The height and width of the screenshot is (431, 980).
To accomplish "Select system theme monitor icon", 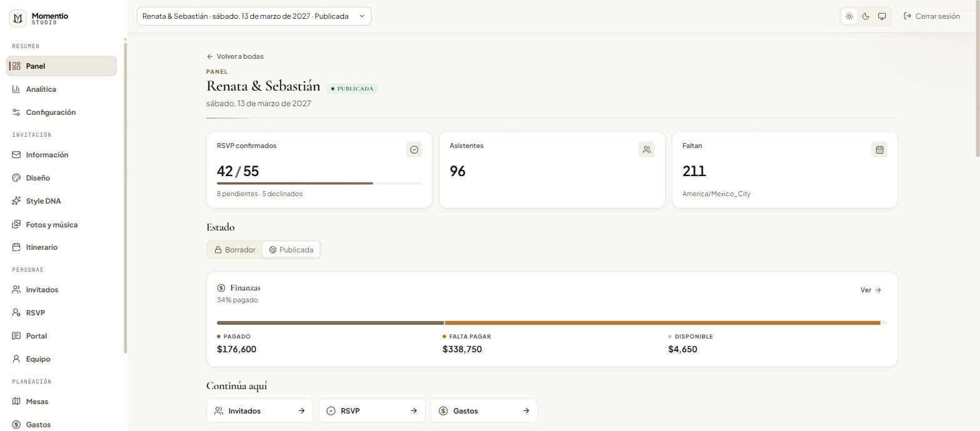I will [x=882, y=16].
